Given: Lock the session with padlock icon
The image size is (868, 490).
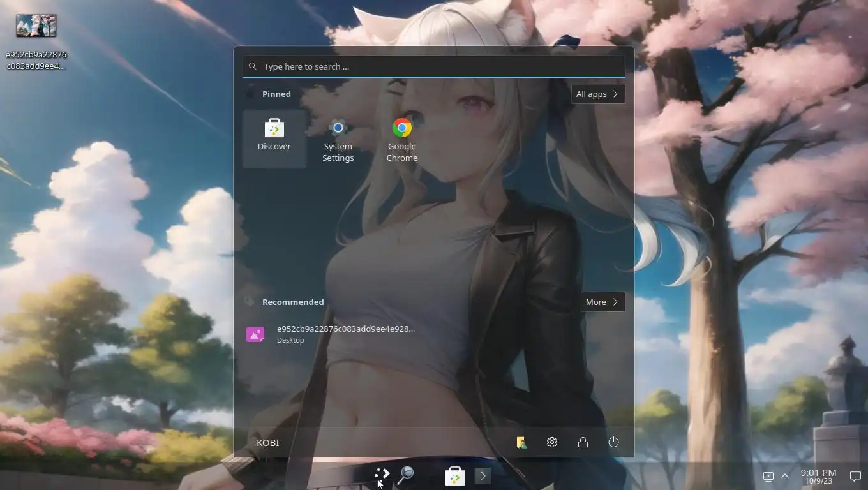Looking at the screenshot, I should tap(583, 442).
